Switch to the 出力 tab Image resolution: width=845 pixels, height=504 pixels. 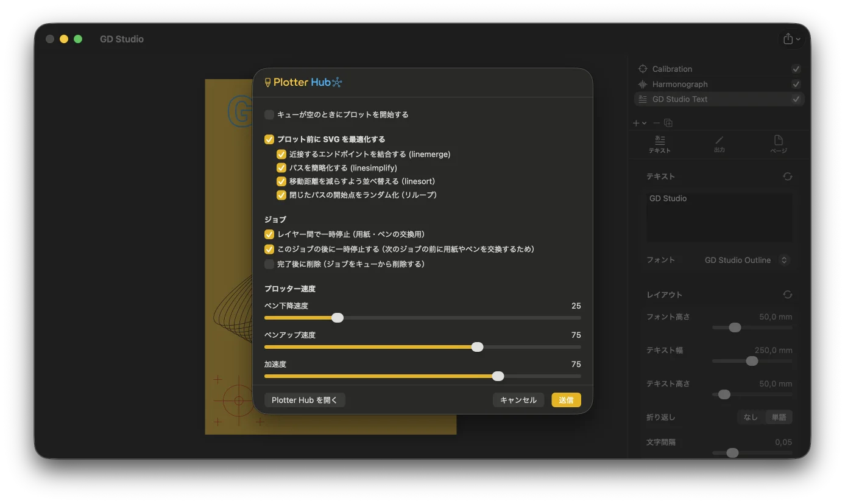[x=719, y=144]
